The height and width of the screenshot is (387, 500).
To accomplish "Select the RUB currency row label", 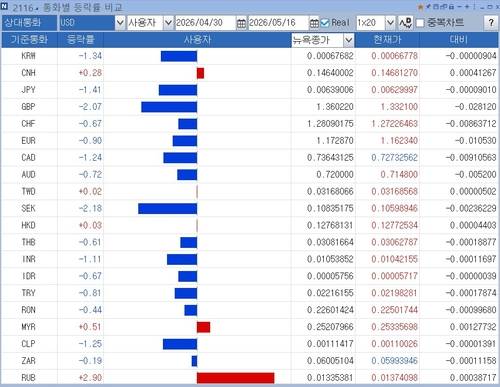I will click(x=28, y=378).
